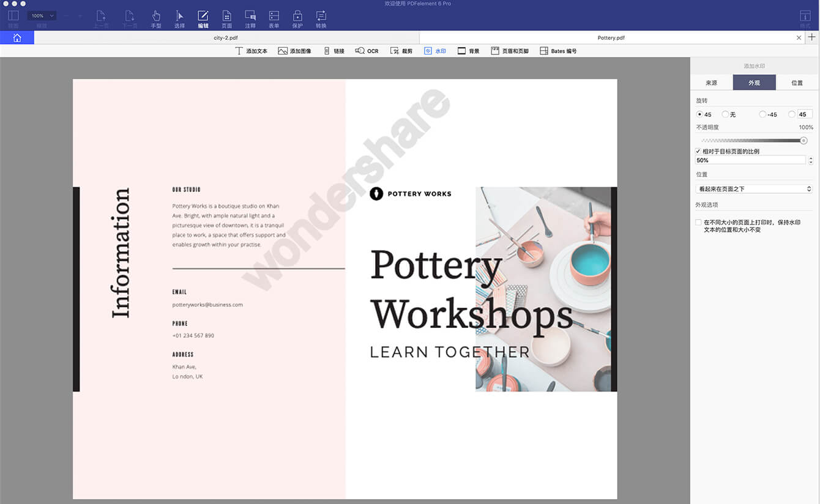
Task: Go to the home tab icon
Action: click(17, 38)
